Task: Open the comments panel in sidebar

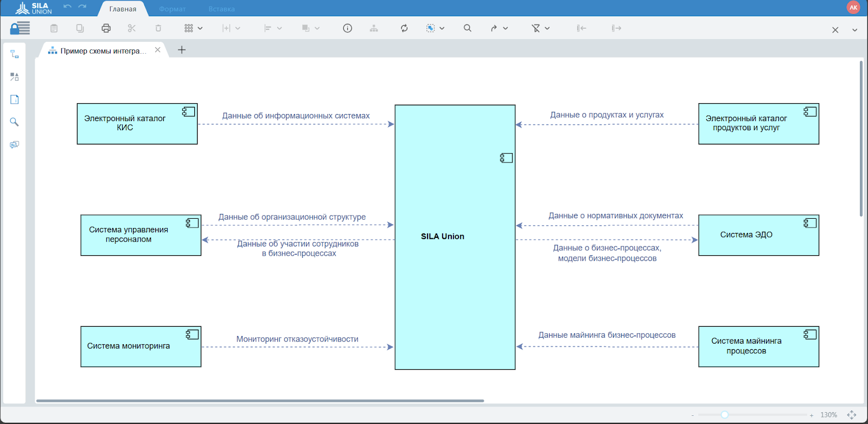Action: (x=15, y=145)
